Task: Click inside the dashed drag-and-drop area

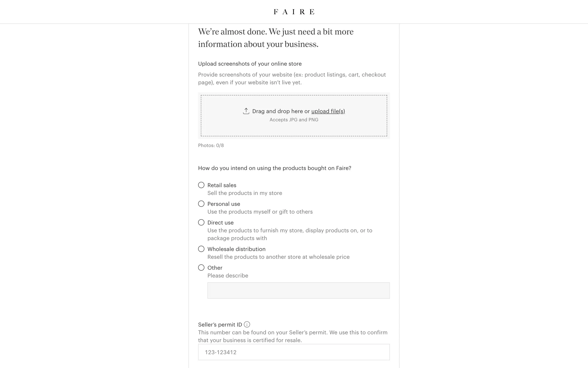Action: tap(294, 129)
